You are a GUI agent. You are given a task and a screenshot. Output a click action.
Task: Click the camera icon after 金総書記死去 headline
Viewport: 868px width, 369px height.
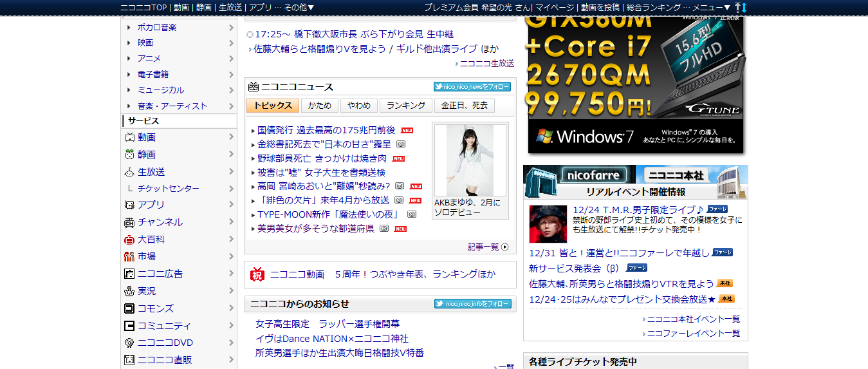(x=400, y=144)
